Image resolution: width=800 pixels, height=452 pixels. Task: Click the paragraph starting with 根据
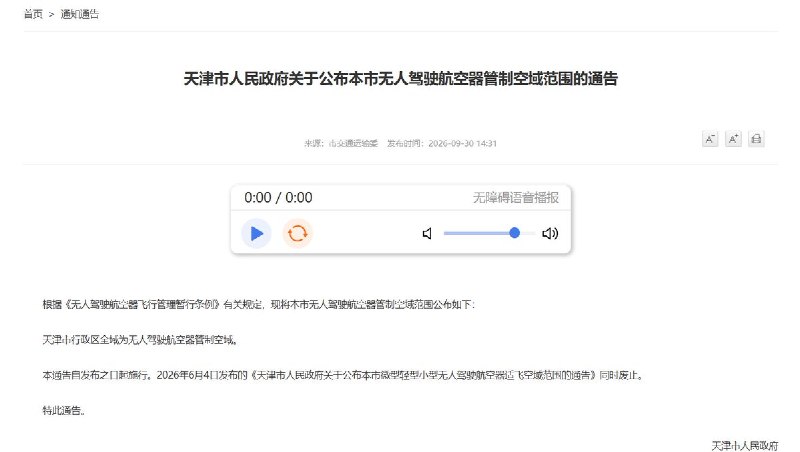[259, 305]
